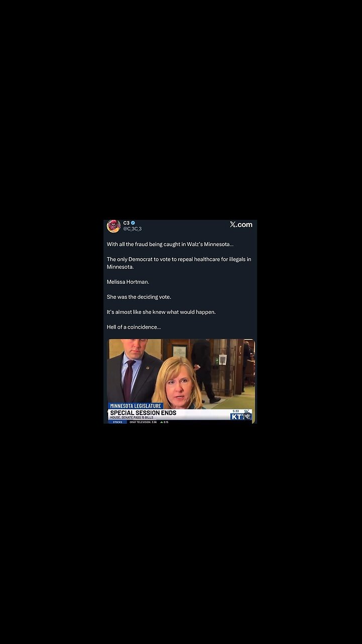The image size is (362, 644).
Task: Play the embedded news video thumbnail
Action: coord(180,381)
